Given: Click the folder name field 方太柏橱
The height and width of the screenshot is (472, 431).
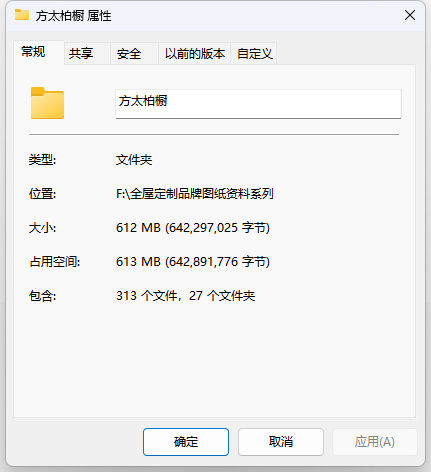Looking at the screenshot, I should click(258, 104).
